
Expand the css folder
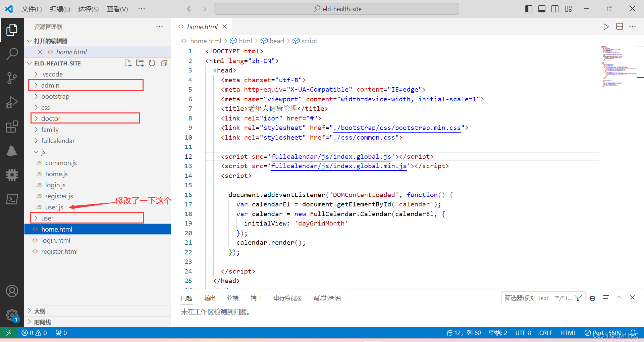click(98, 107)
